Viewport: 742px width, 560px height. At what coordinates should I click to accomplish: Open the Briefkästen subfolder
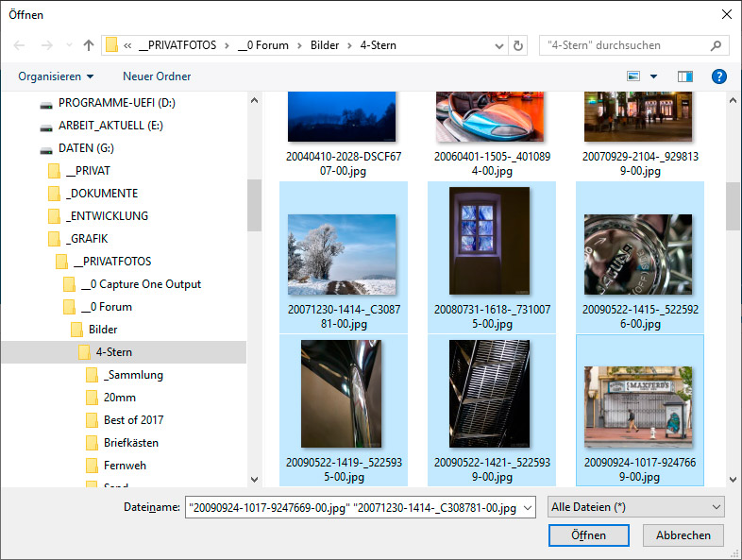coord(131,444)
